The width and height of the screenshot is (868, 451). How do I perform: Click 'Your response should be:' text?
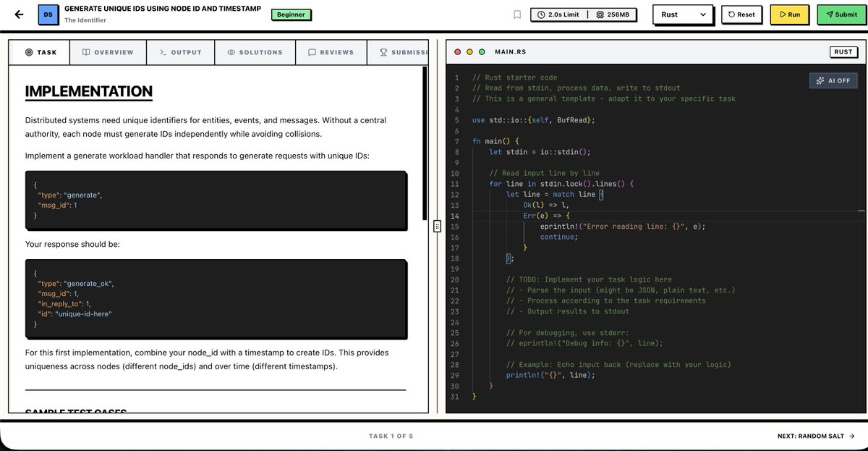coord(72,245)
